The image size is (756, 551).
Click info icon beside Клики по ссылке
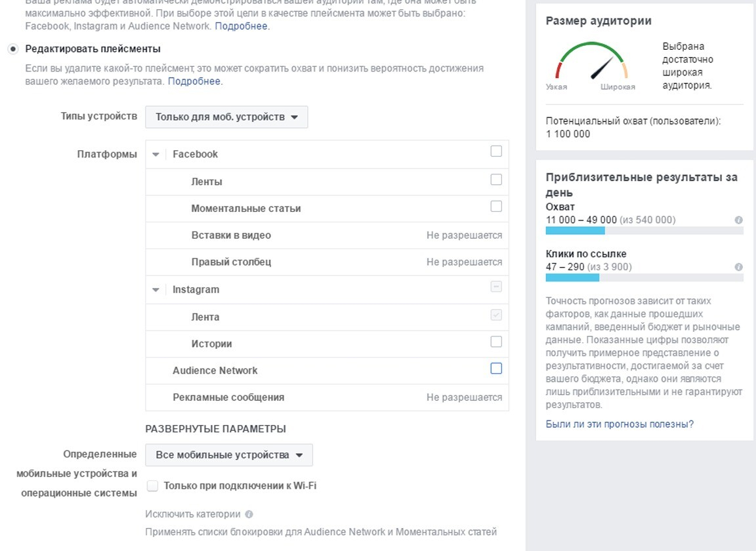tap(738, 267)
